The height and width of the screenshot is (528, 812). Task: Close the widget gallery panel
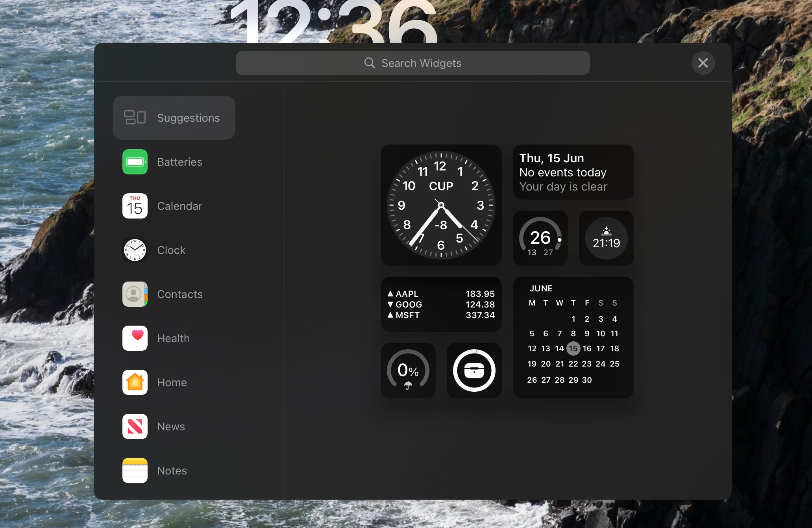tap(703, 63)
